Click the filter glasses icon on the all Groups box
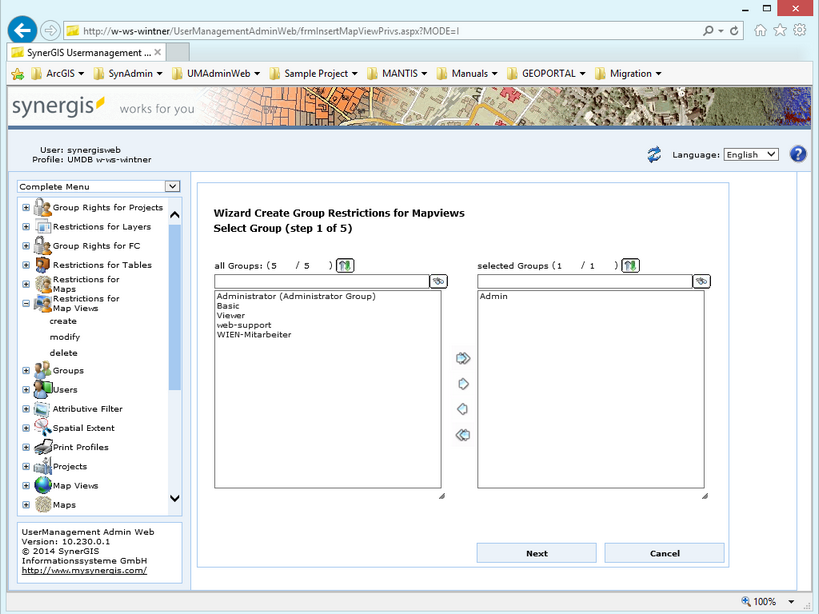The height and width of the screenshot is (614, 819). point(437,281)
